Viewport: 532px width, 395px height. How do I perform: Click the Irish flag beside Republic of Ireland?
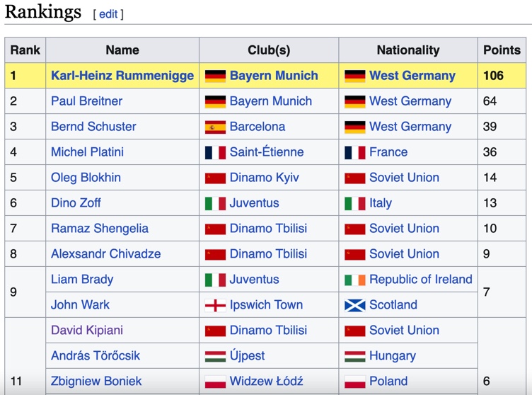click(x=355, y=280)
